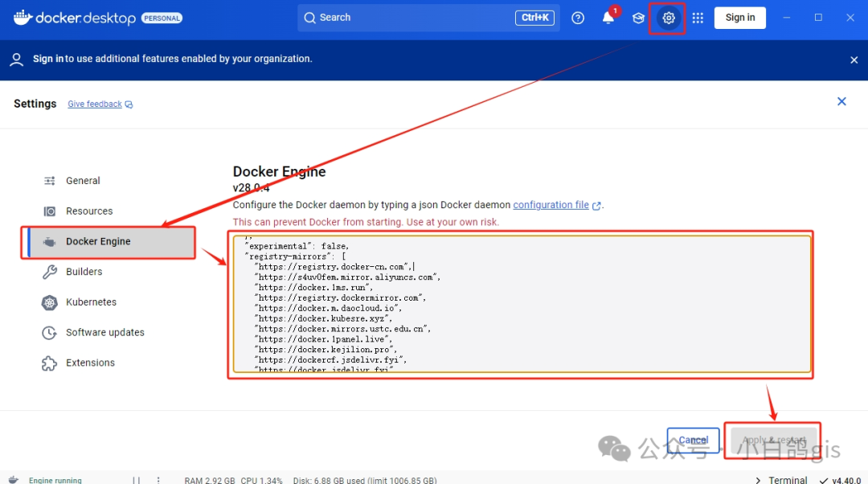Click the external link icon beside configuration file

click(596, 206)
